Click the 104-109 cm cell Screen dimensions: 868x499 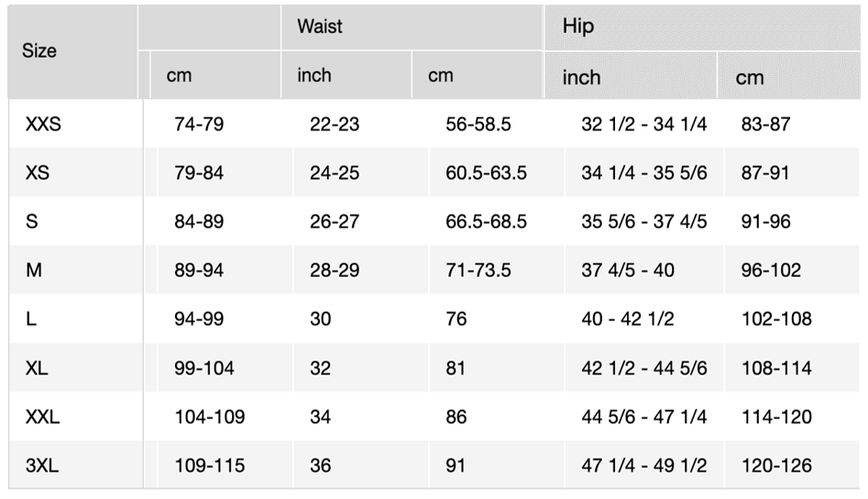coord(210,417)
